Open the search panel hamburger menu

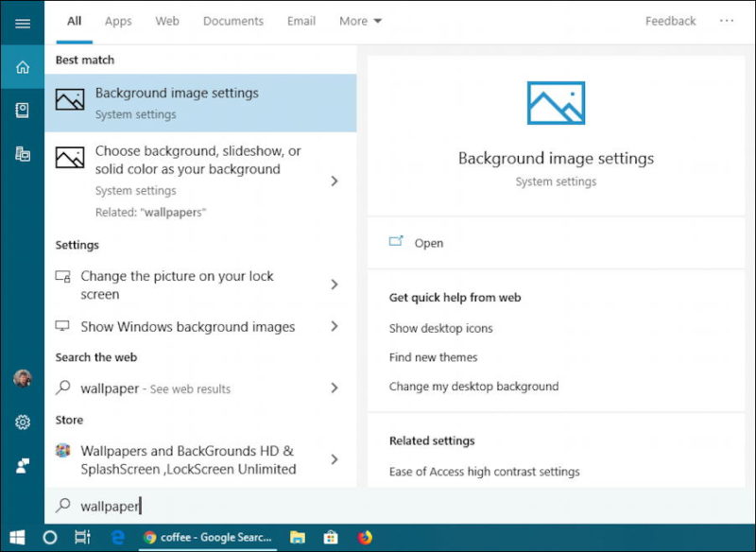[x=24, y=24]
